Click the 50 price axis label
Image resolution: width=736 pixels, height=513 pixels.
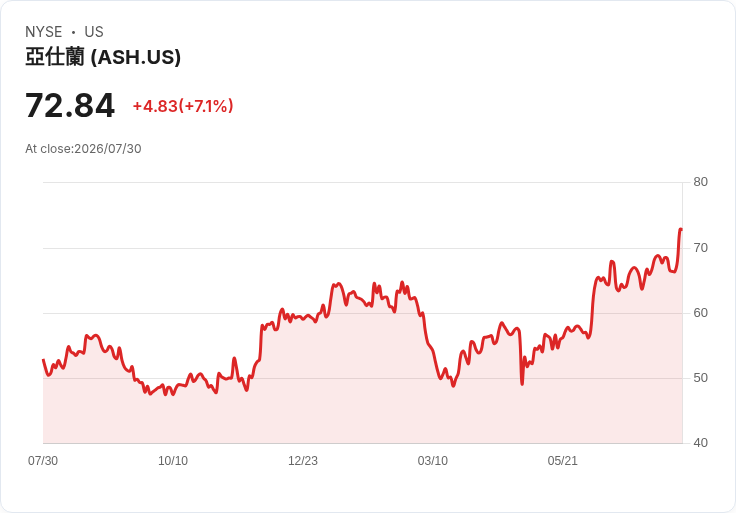(x=701, y=378)
